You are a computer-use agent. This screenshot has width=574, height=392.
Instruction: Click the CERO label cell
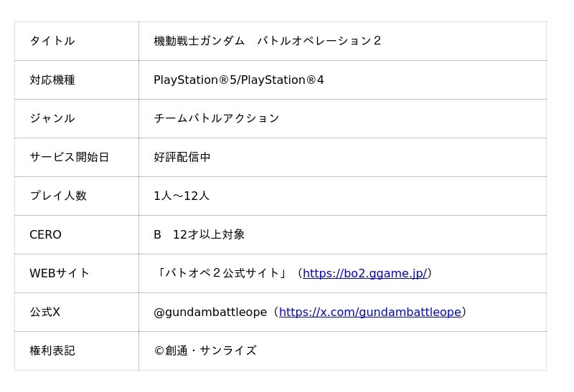(x=45, y=234)
